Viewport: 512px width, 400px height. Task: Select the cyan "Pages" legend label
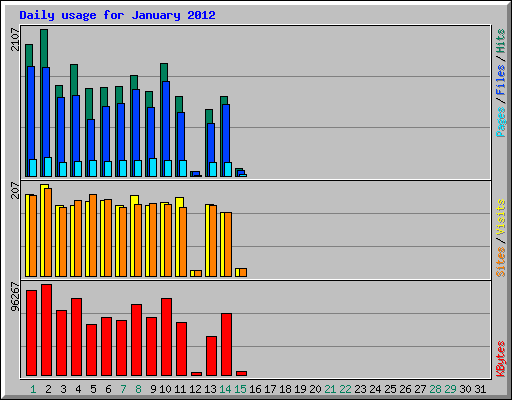pos(501,122)
